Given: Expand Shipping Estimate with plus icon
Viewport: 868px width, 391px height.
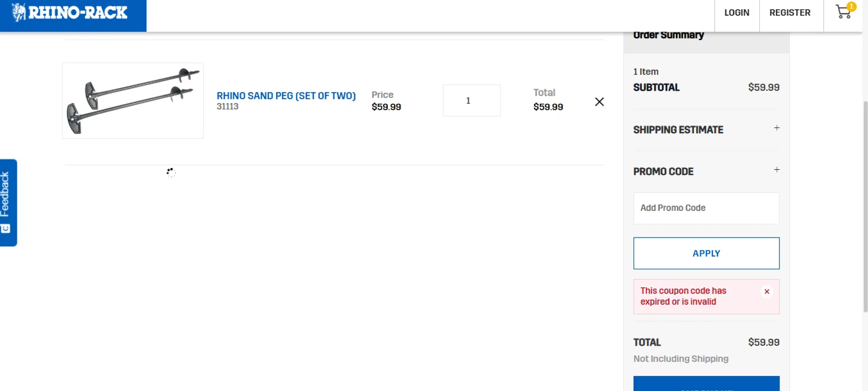Looking at the screenshot, I should (x=777, y=128).
